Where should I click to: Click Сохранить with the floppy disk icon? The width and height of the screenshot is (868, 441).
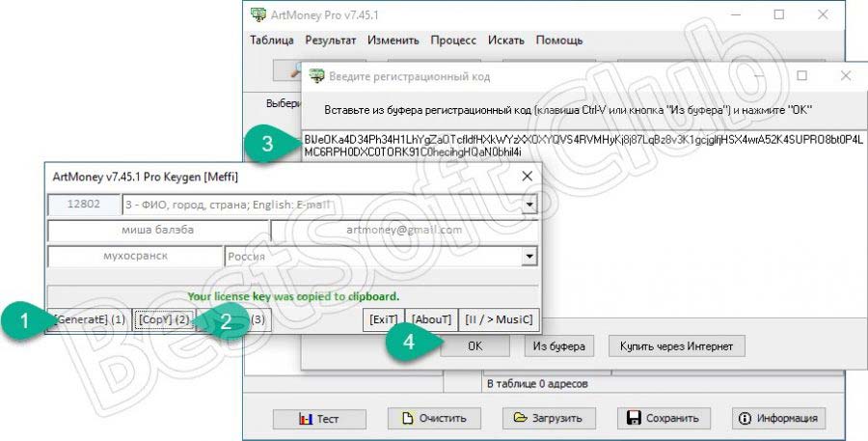[x=664, y=418]
